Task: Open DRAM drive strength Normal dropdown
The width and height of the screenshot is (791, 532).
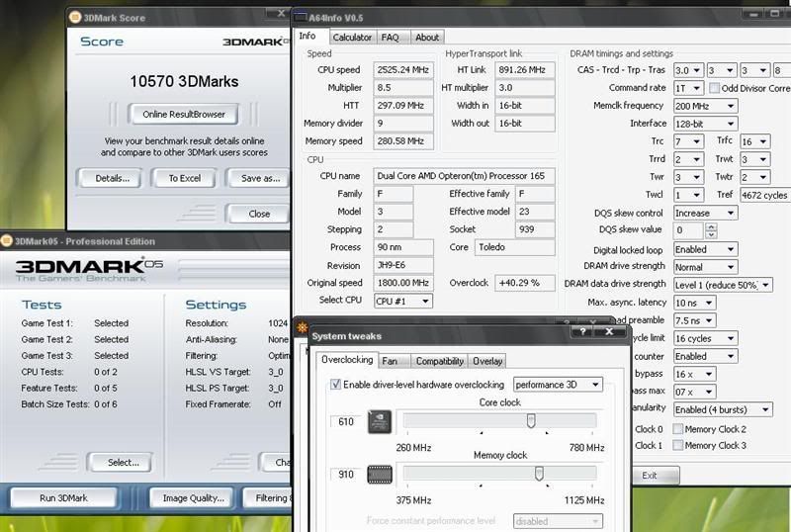Action: pos(705,267)
